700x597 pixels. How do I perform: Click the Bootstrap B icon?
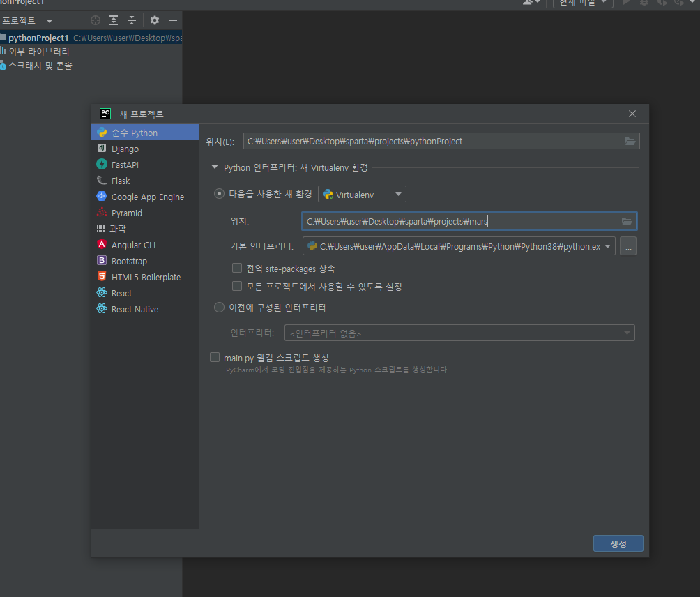[x=102, y=260]
